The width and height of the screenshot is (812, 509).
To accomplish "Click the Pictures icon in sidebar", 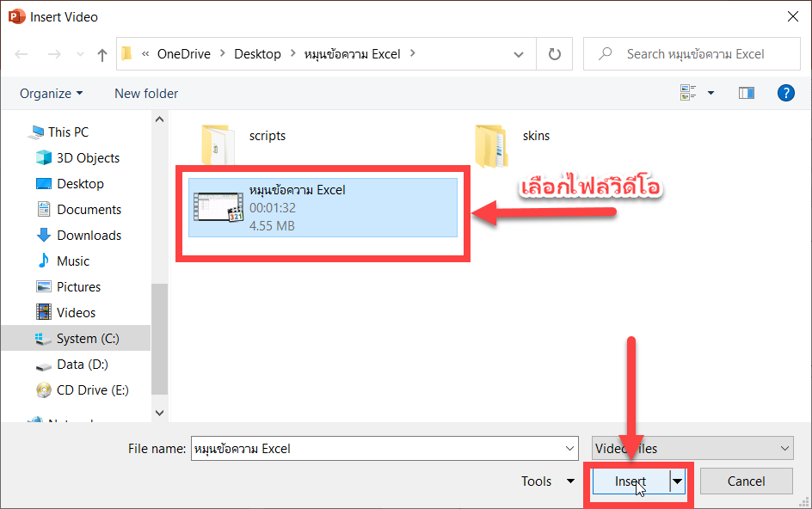I will click(44, 286).
